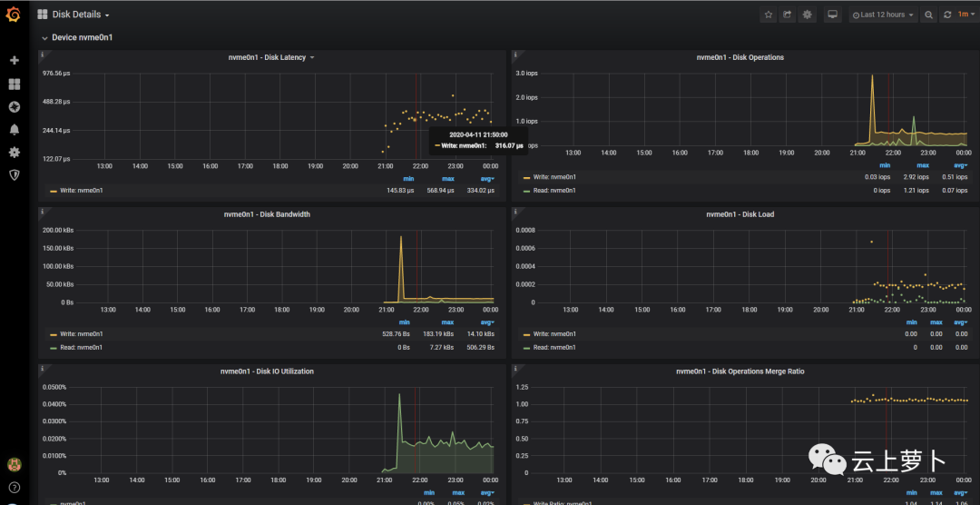
Task: Open the Last 12 hours time picker
Action: pos(884,15)
